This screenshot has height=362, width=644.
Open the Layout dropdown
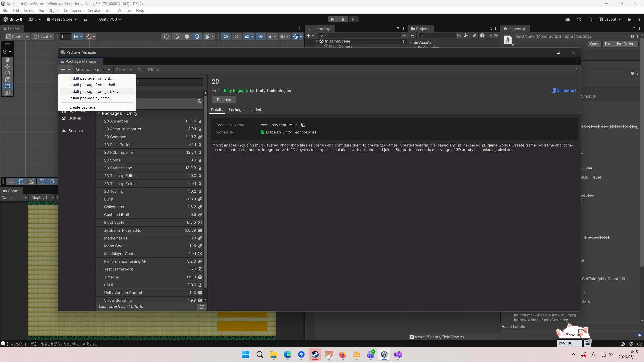pos(610,19)
